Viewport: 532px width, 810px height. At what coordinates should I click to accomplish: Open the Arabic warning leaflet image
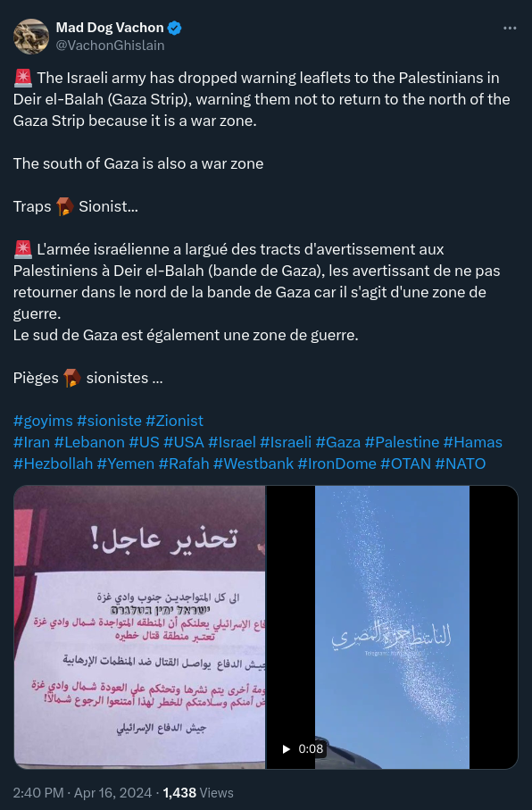(x=139, y=627)
